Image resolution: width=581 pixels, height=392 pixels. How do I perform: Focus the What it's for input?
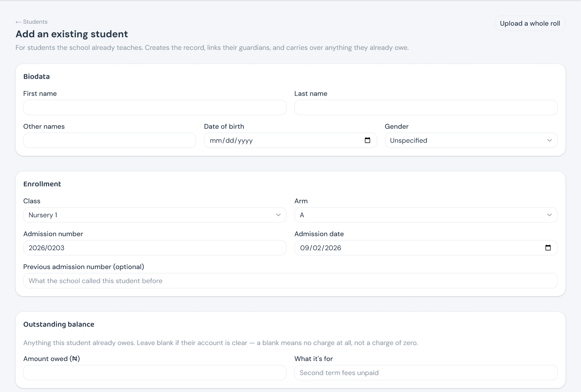(x=426, y=373)
